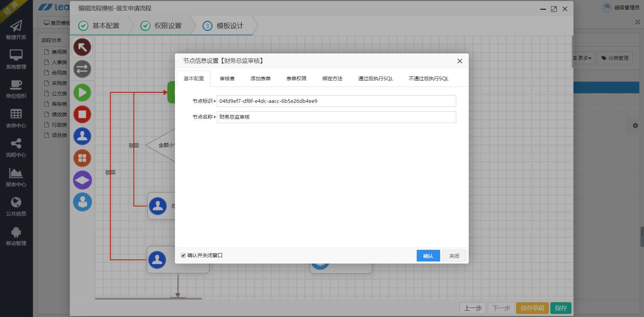Switch to the 审核者 tab
The width and height of the screenshot is (644, 317).
pyautogui.click(x=227, y=79)
